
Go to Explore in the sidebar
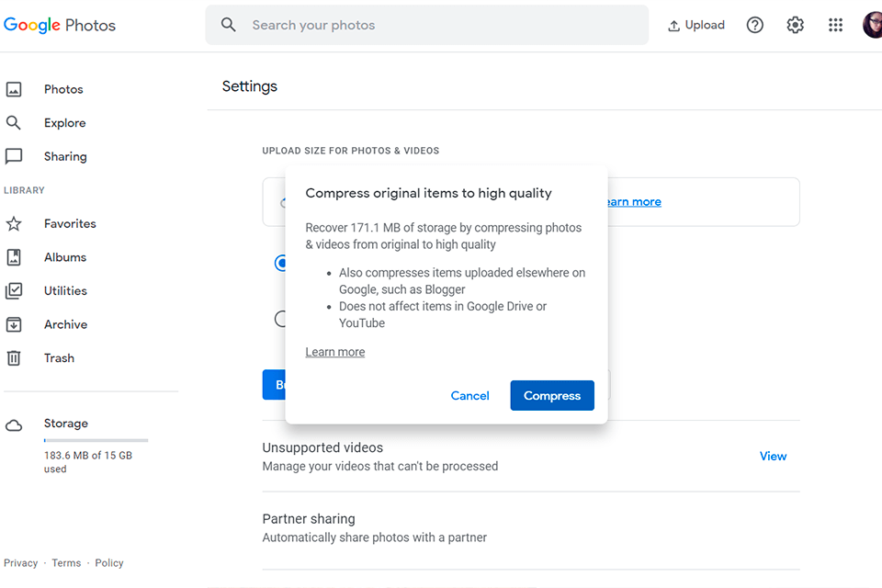coord(64,123)
